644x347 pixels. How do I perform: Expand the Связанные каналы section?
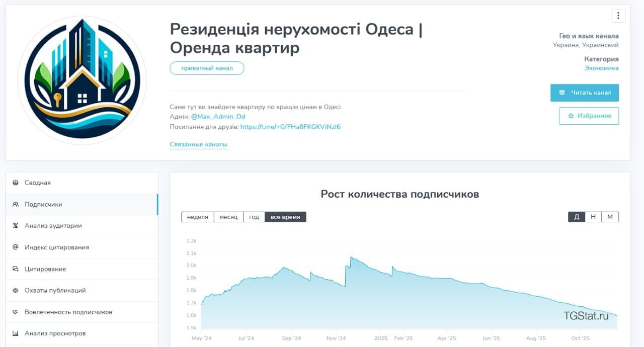198,144
